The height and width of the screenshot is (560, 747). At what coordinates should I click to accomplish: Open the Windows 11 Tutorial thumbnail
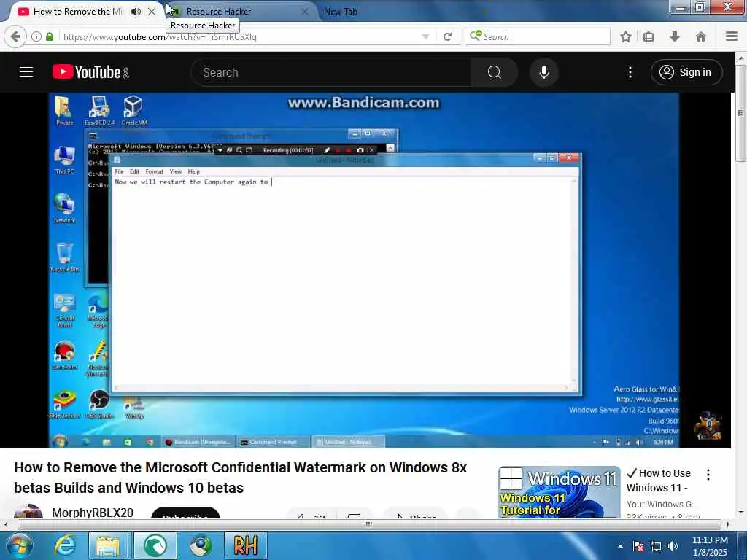560,492
